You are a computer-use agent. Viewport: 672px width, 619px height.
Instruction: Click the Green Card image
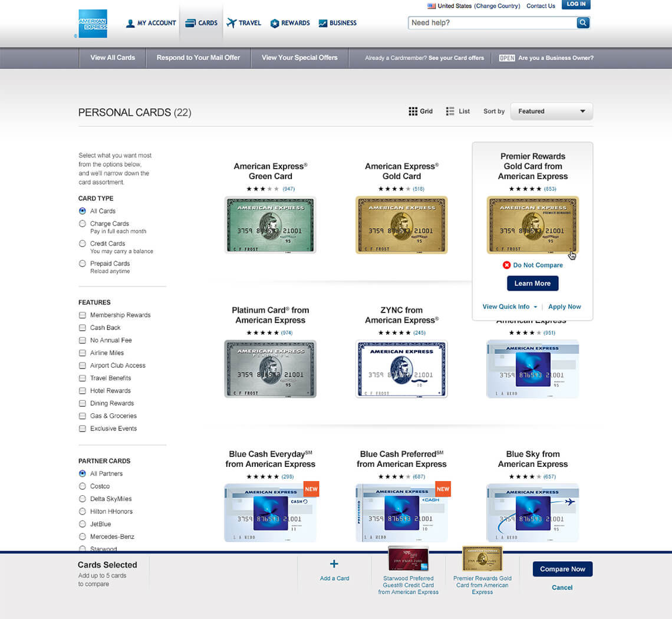pos(271,225)
